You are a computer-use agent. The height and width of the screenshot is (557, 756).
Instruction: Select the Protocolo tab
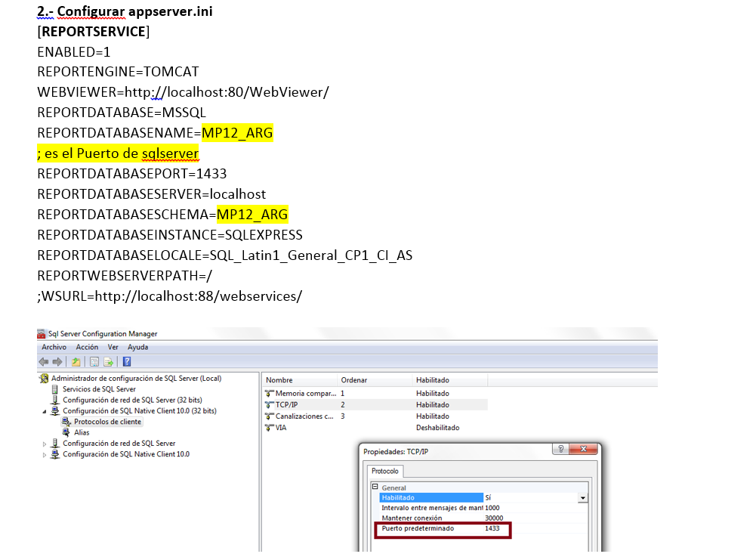(384, 471)
